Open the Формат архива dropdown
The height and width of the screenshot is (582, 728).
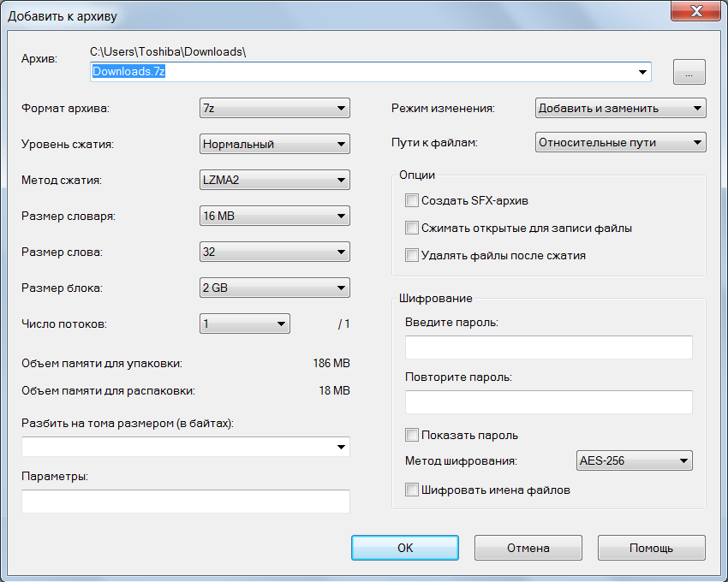tap(274, 109)
